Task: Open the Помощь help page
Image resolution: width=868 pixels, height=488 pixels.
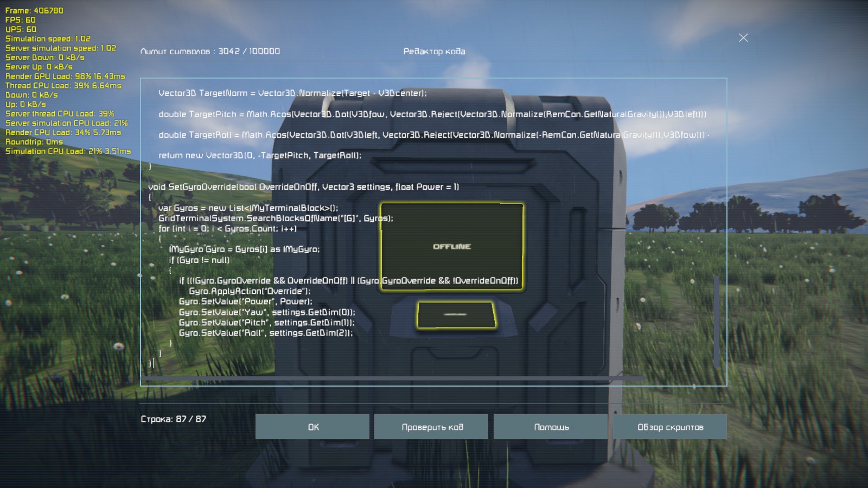Action: 551,427
